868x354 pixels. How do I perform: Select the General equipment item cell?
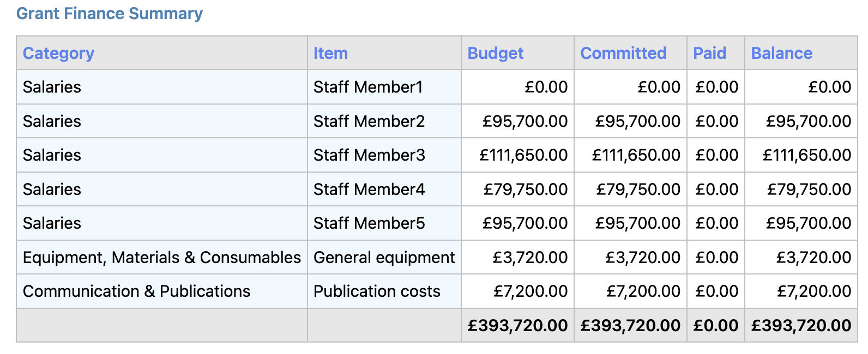coord(384,258)
